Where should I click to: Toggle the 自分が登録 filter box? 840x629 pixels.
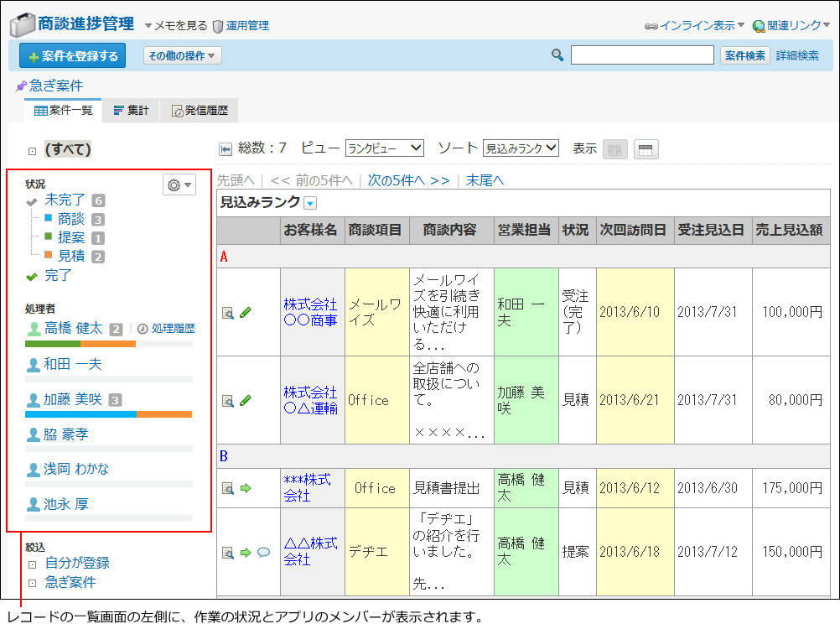pos(32,564)
